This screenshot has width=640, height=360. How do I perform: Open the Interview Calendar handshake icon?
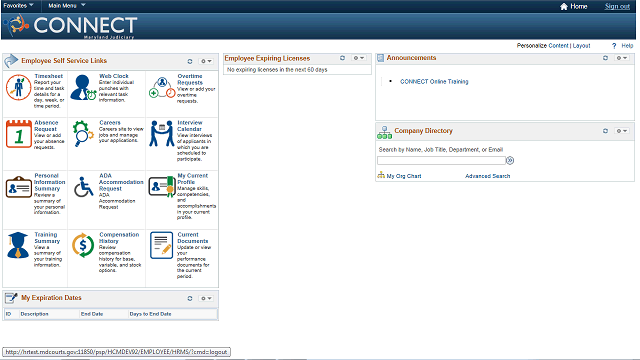(162, 133)
